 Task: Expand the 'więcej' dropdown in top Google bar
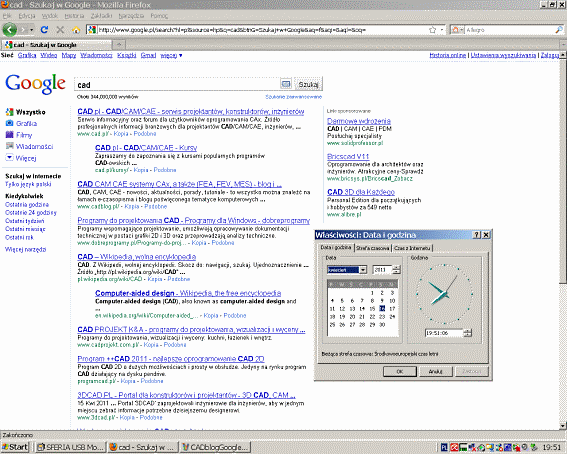171,55
